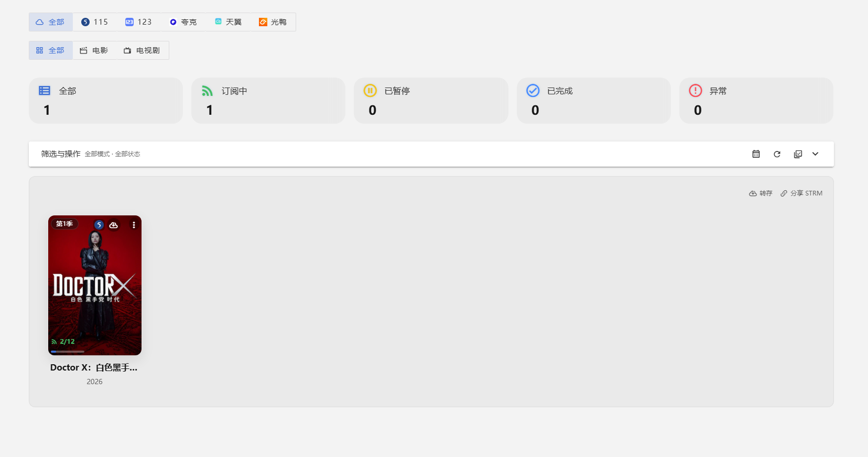868x457 pixels.
Task: Click the cloud transfer icon on poster
Action: click(x=114, y=225)
